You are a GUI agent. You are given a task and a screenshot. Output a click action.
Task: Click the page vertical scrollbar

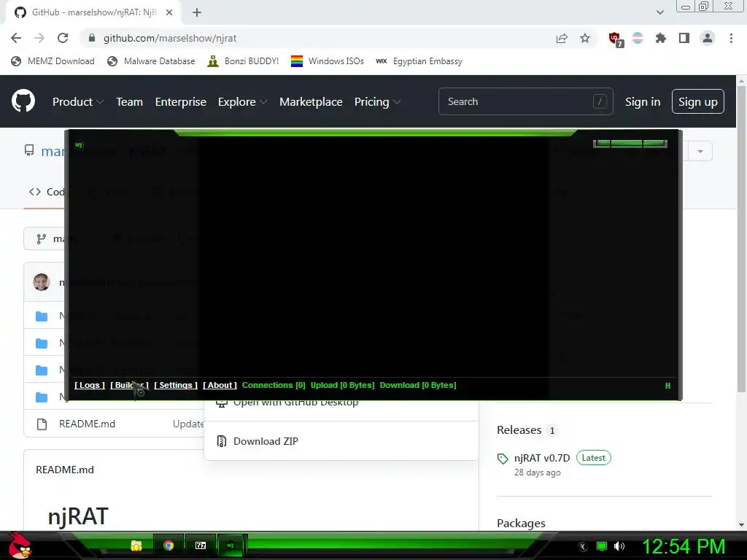click(741, 238)
